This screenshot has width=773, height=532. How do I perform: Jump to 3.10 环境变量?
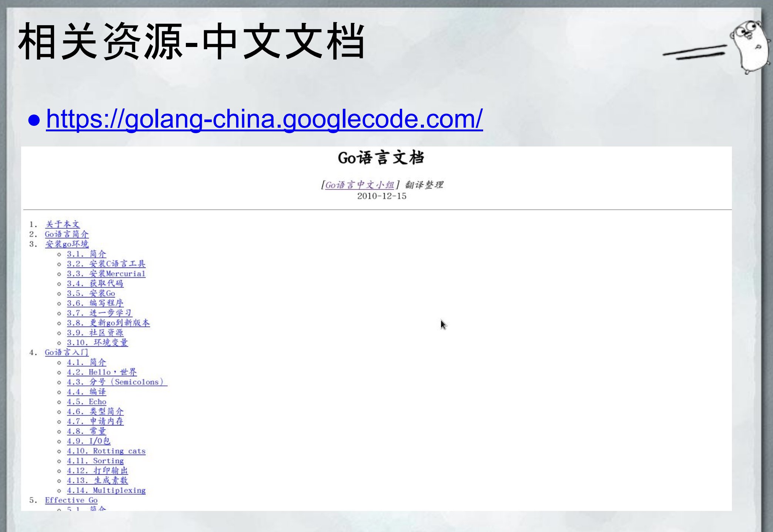(x=97, y=343)
